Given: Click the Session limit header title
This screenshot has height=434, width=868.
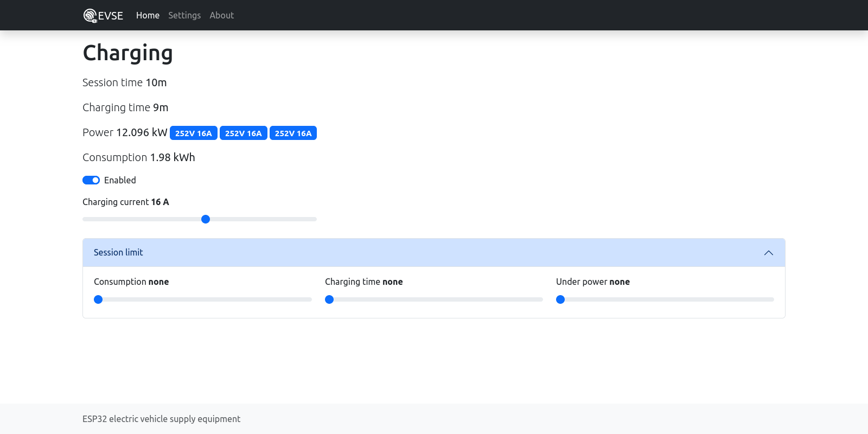Looking at the screenshot, I should [x=118, y=252].
